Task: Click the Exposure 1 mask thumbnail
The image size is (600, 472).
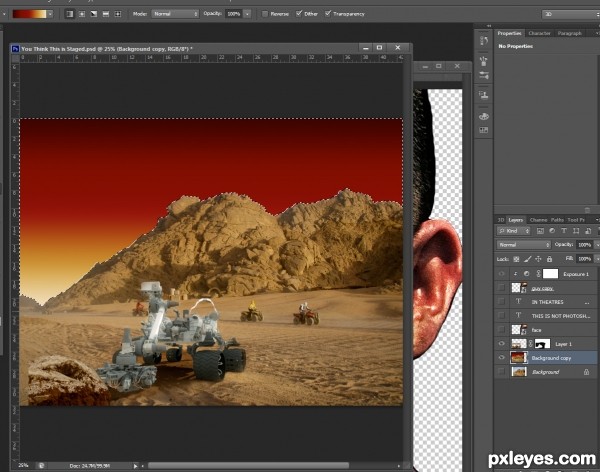Action: [550, 273]
